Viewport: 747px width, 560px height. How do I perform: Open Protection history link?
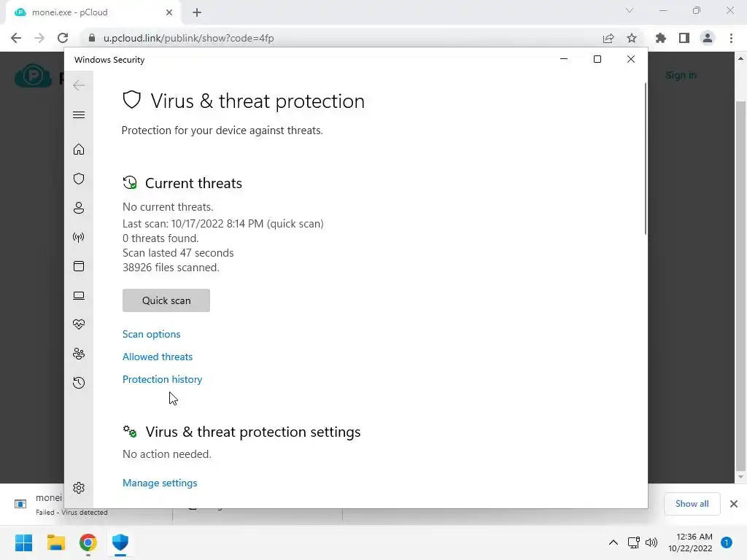tap(163, 379)
